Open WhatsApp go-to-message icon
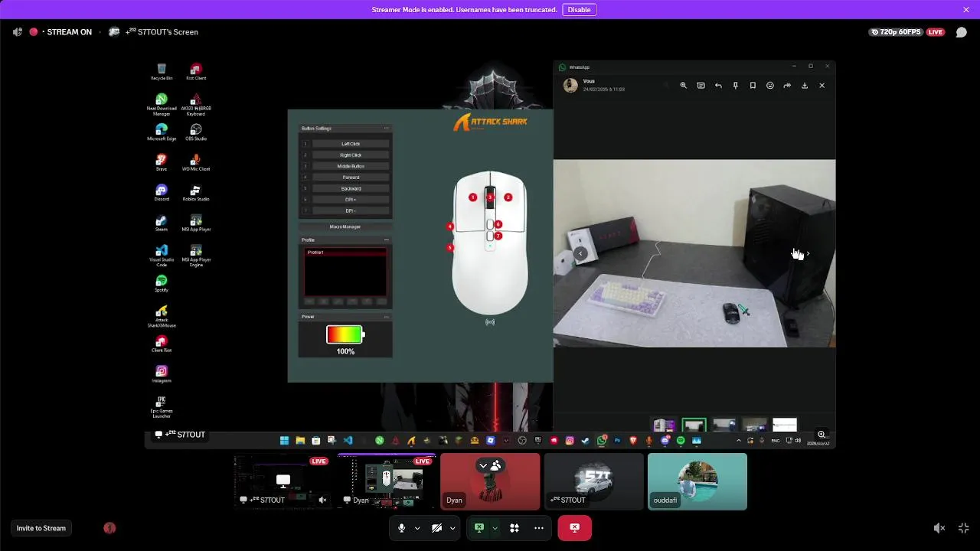980x551 pixels. tap(701, 86)
